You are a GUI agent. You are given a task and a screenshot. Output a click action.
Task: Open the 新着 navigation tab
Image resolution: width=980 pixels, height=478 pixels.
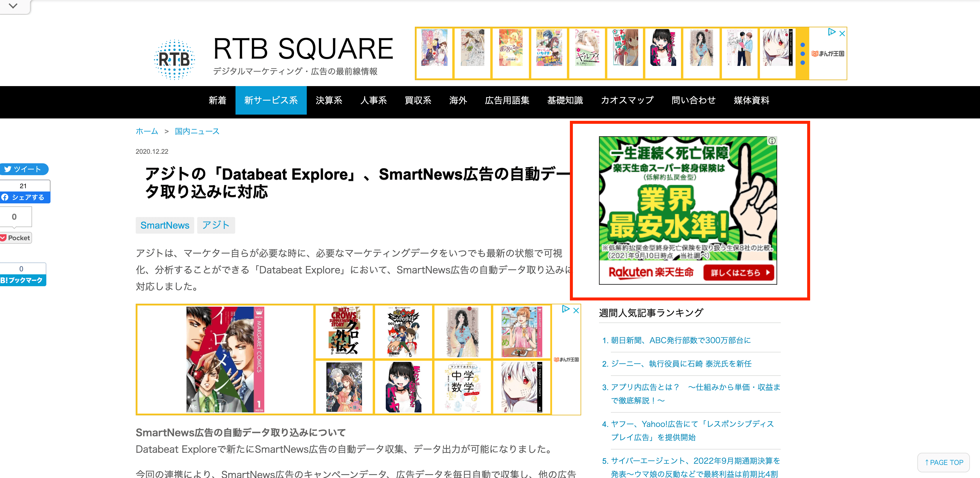(217, 100)
